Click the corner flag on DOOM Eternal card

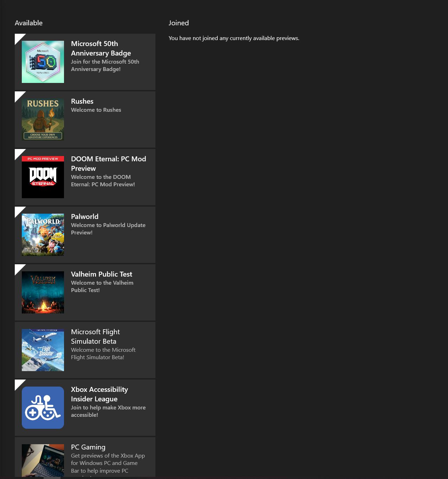pos(19,153)
